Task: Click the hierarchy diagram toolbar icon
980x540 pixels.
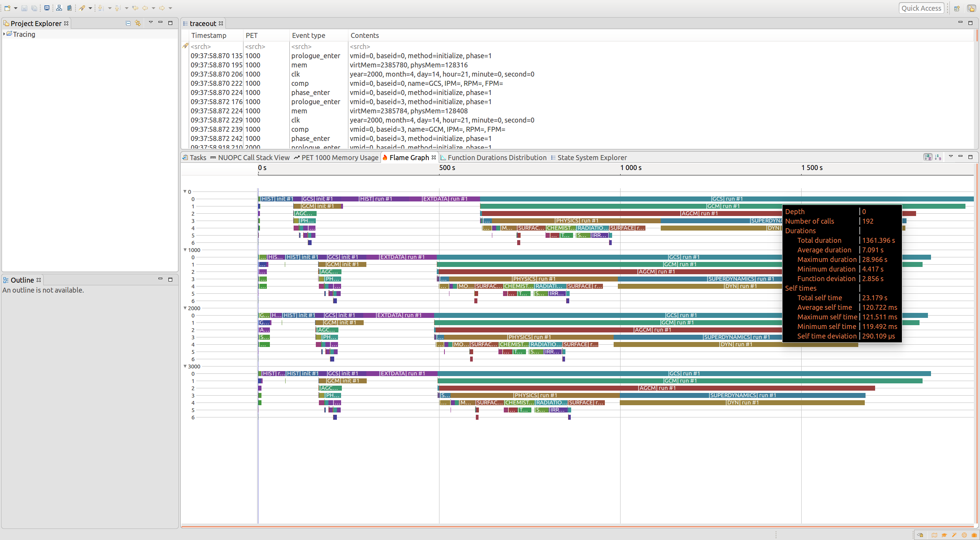Action: pyautogui.click(x=59, y=8)
